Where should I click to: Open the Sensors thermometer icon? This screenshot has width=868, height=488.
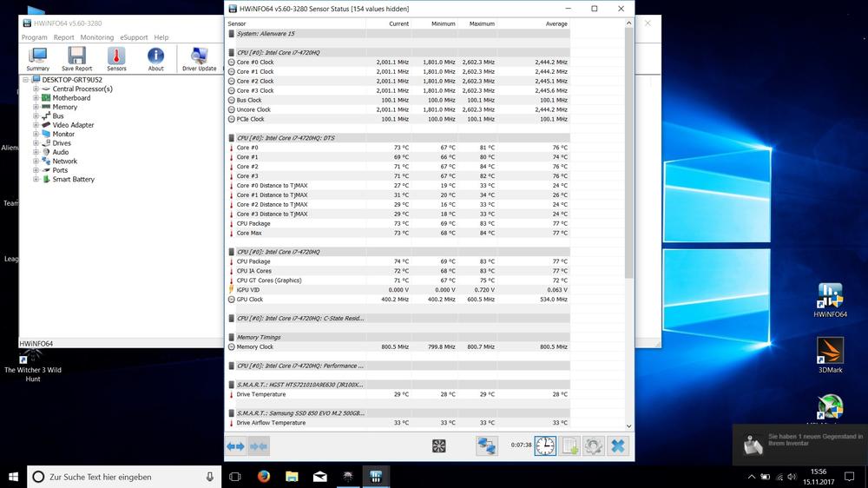point(116,58)
